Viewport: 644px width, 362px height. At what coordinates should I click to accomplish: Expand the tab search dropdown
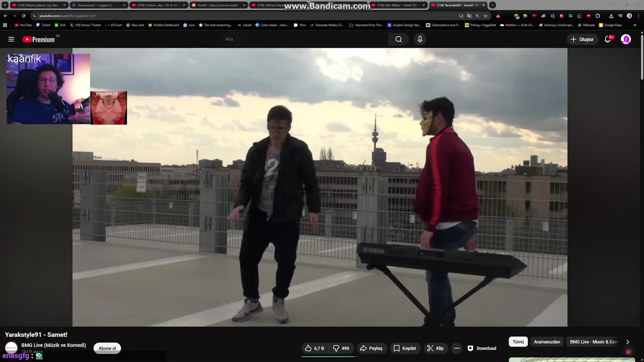click(x=5, y=5)
